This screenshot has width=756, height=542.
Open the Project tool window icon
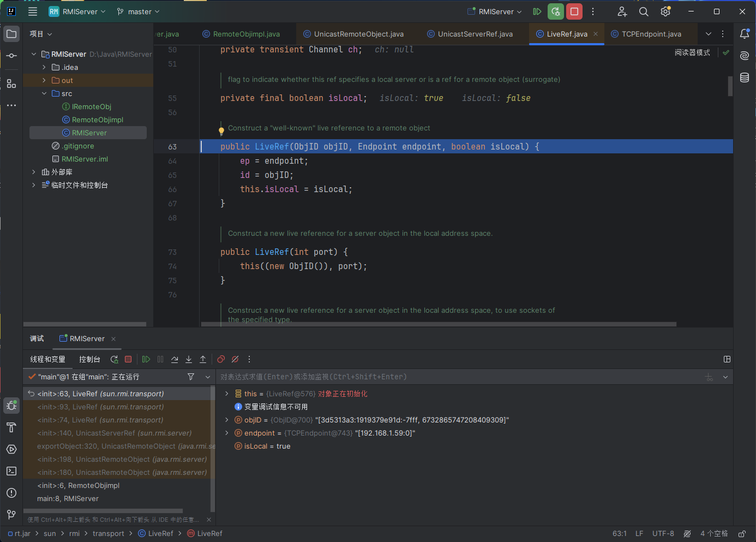11,34
